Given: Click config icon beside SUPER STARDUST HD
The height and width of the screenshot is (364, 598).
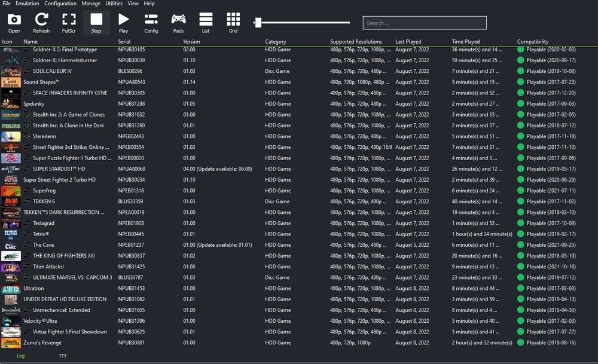Looking at the screenshot, I should [x=27, y=169].
